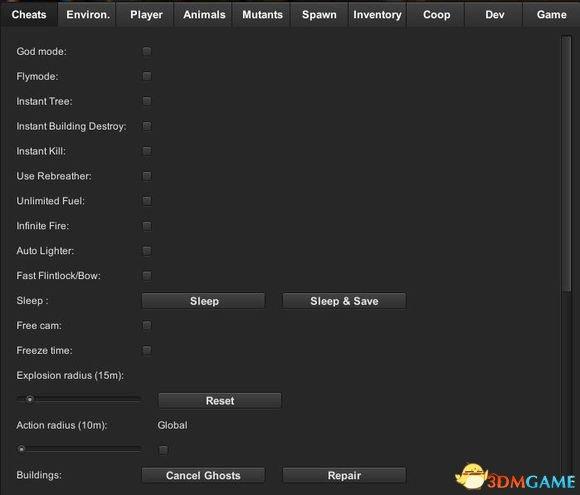
Task: Toggle the Free cam checkbox
Action: 147,325
